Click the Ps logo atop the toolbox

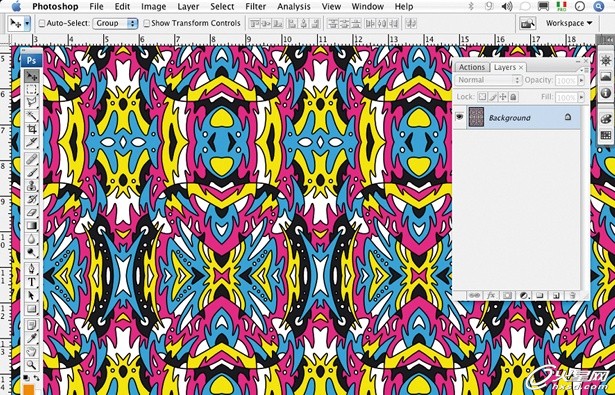point(31,61)
